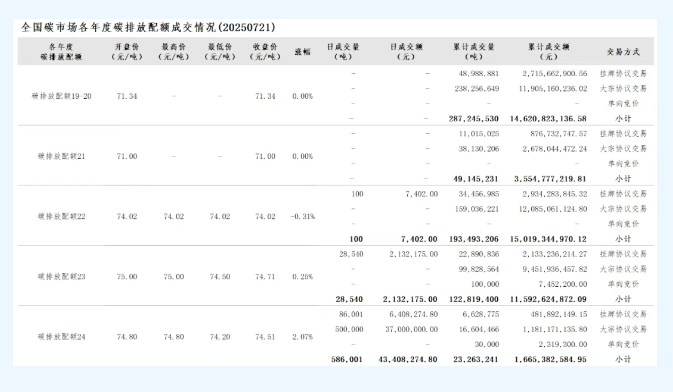Select the 碳排放配额23 row label
Image resolution: width=673 pixels, height=392 pixels.
coord(61,277)
